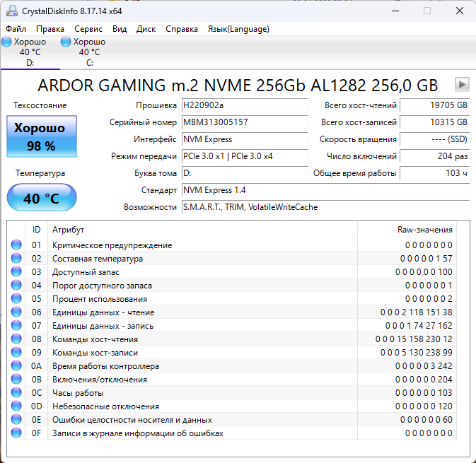Image resolution: width=476 pixels, height=463 pixels.
Task: Click the 40 °C temperature button
Action: coord(42,198)
